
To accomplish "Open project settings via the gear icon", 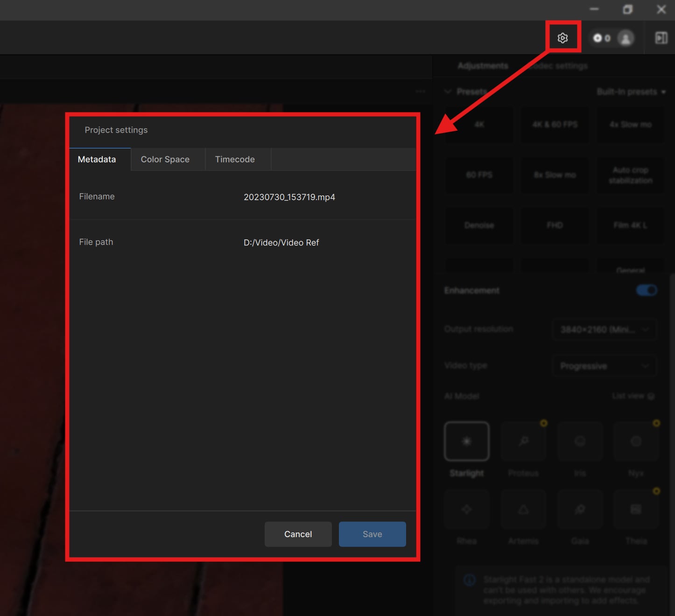I will point(562,38).
